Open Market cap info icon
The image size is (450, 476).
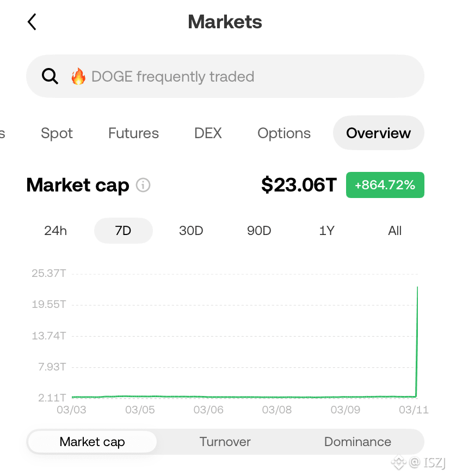(x=143, y=185)
